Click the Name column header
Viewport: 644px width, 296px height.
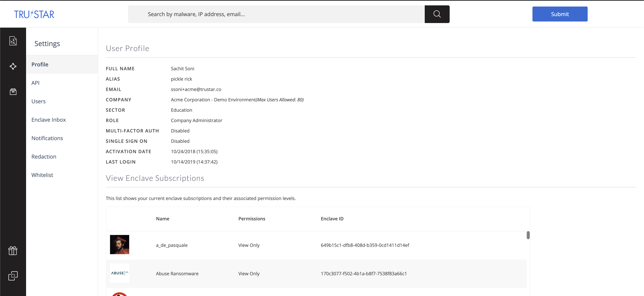click(x=163, y=219)
